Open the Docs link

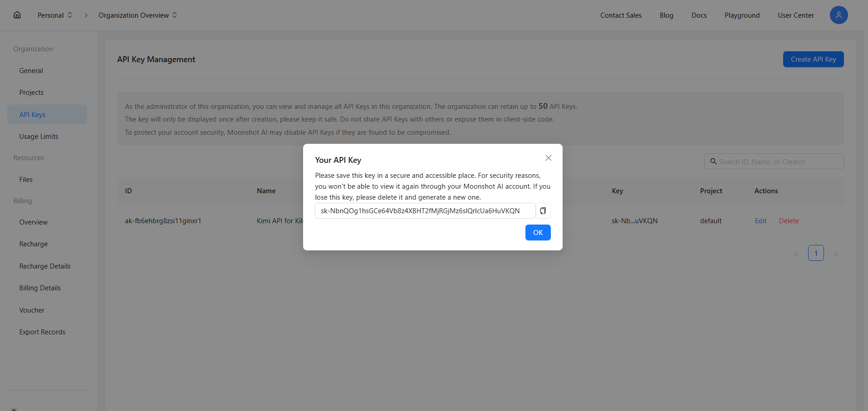pyautogui.click(x=699, y=15)
